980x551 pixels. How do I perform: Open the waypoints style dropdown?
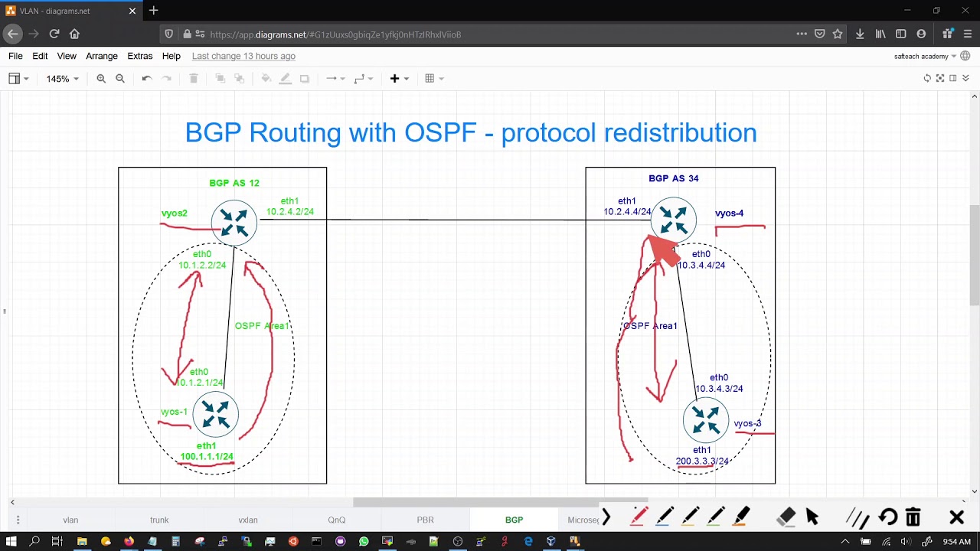click(364, 79)
